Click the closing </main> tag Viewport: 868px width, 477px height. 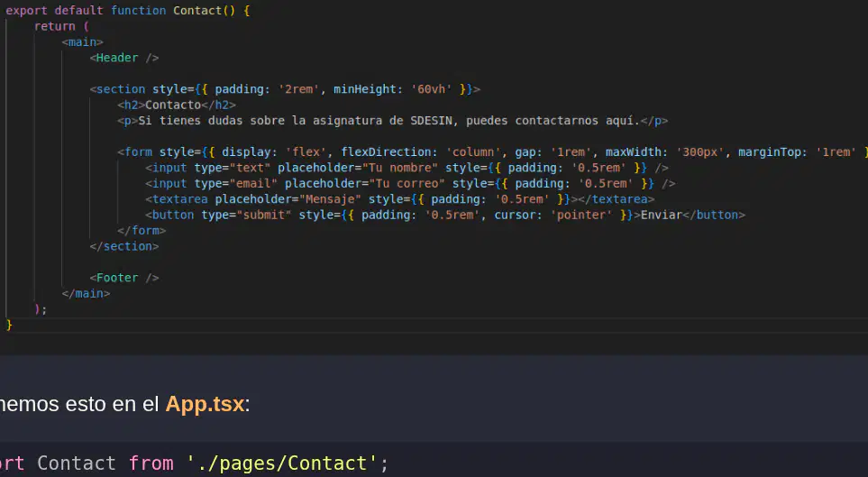(86, 293)
